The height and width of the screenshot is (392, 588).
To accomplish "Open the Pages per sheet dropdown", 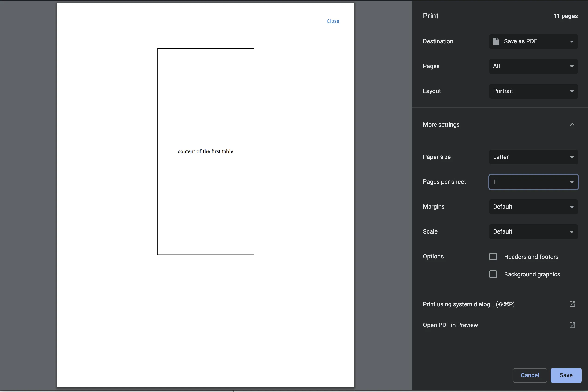I will pos(533,182).
